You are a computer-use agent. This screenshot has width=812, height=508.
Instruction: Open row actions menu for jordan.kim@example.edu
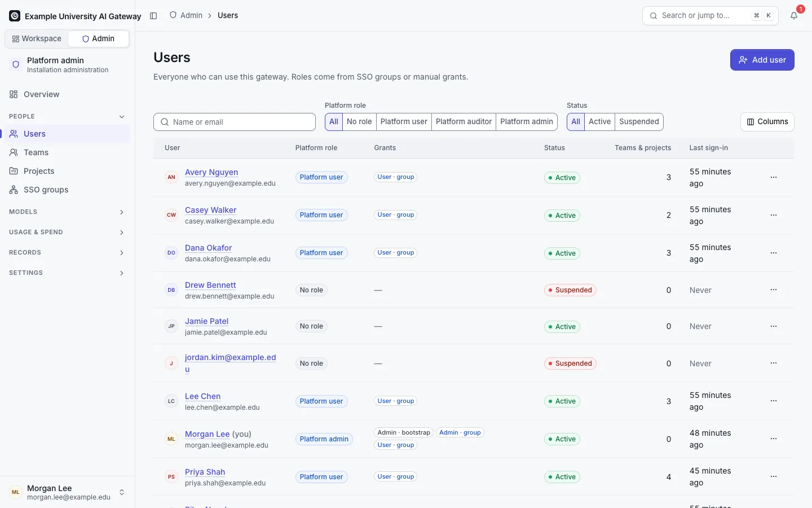(x=774, y=363)
